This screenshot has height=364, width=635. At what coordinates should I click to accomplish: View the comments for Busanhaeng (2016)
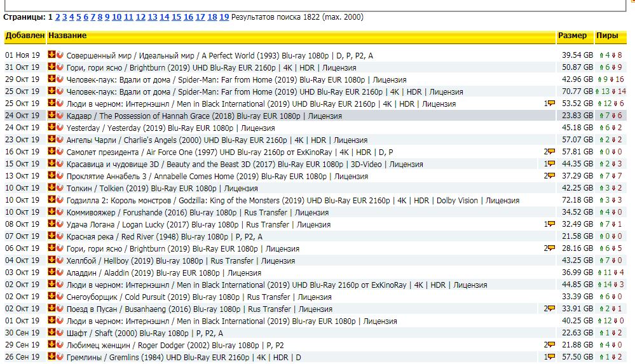(550, 309)
